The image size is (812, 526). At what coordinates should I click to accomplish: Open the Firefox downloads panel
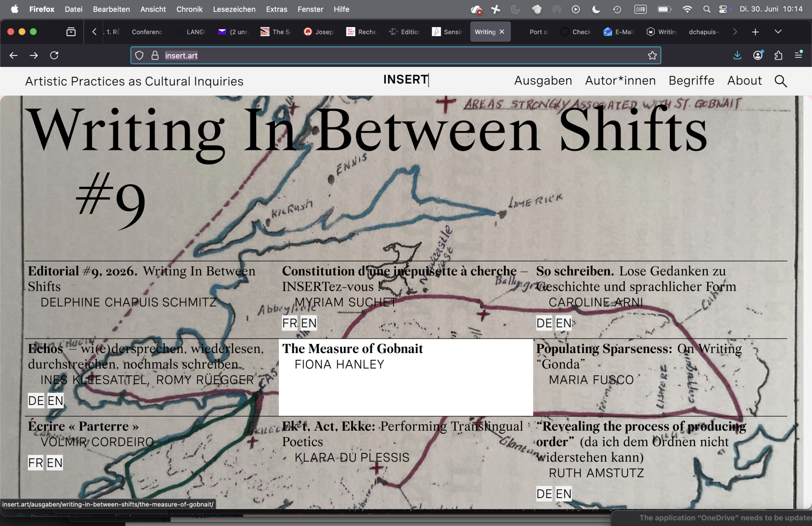(x=737, y=56)
